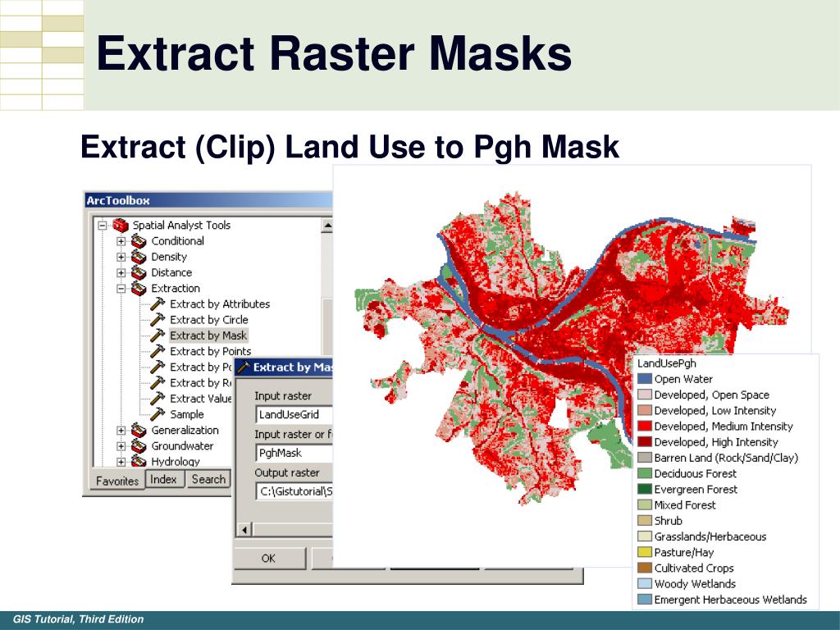This screenshot has width=840, height=630.
Task: Click OK in the Extract by Mask dialog
Action: (268, 558)
